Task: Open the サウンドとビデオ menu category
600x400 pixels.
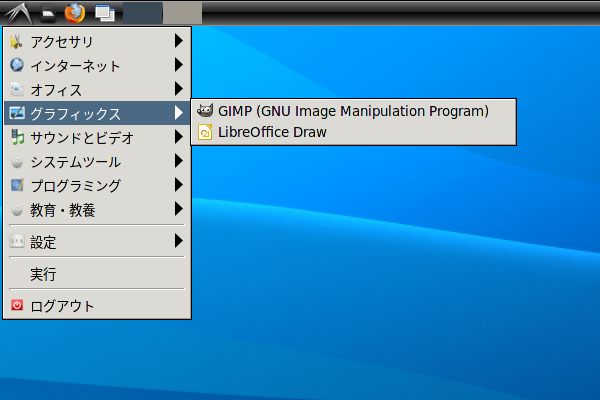Action: tap(97, 137)
